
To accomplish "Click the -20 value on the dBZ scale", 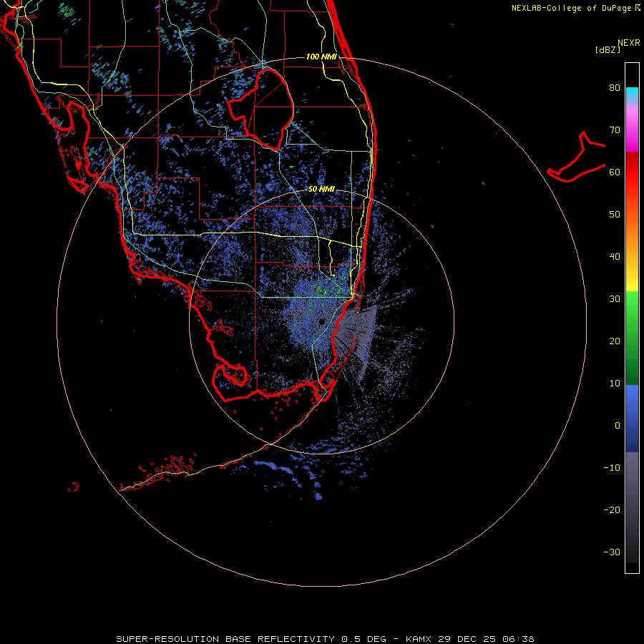I will click(x=612, y=509).
